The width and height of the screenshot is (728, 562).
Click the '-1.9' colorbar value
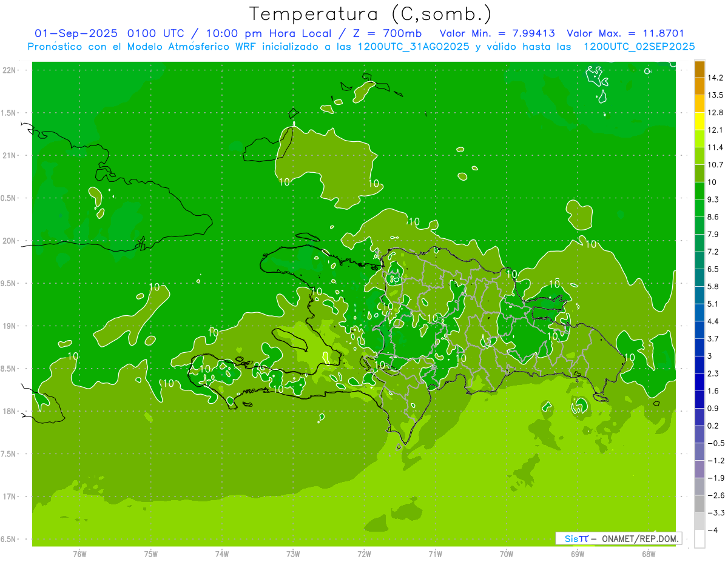click(x=716, y=478)
